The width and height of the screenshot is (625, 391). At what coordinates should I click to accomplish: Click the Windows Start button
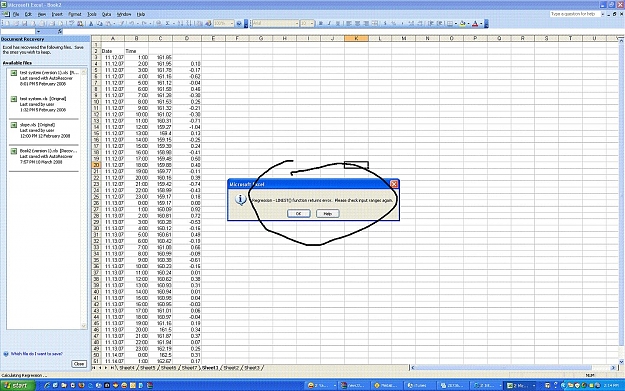[x=18, y=385]
